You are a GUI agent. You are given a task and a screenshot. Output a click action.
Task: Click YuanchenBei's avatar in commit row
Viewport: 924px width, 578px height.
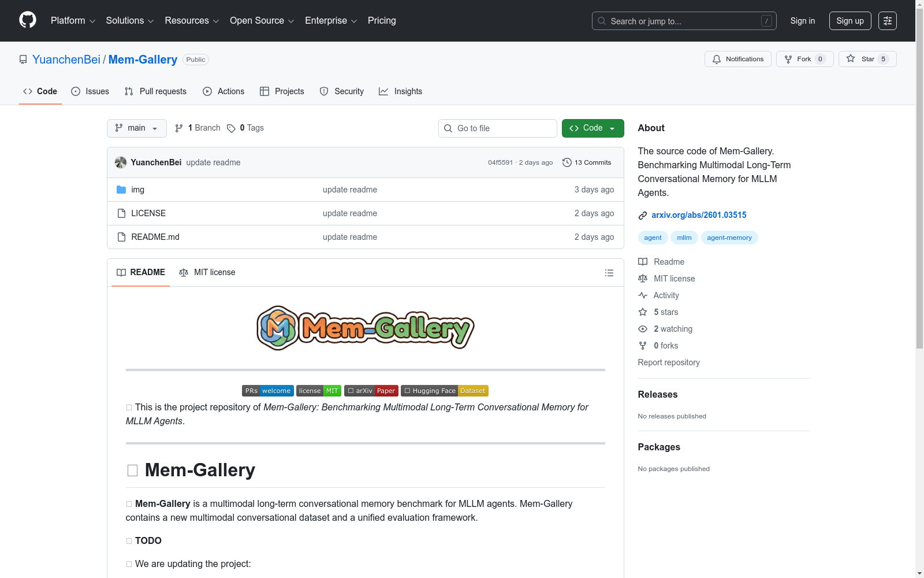(x=121, y=162)
